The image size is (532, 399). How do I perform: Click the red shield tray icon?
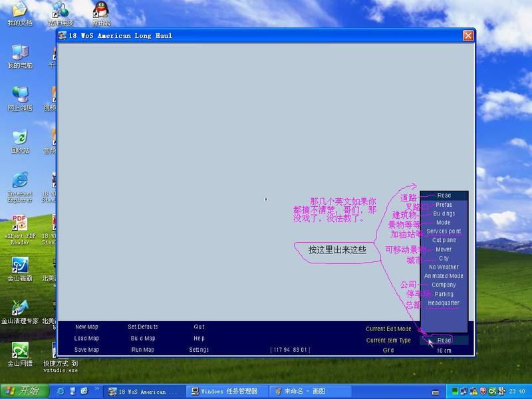tap(483, 392)
